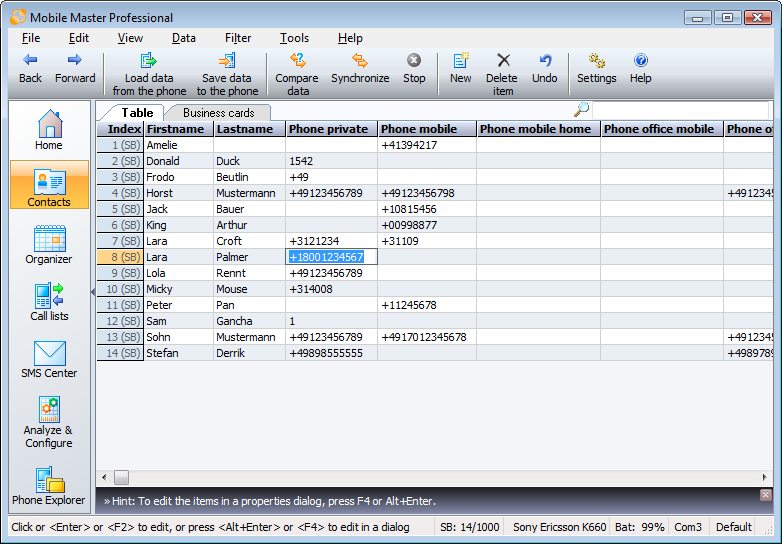This screenshot has height=544, width=782.
Task: Open Call lists from the sidebar
Action: (x=49, y=302)
